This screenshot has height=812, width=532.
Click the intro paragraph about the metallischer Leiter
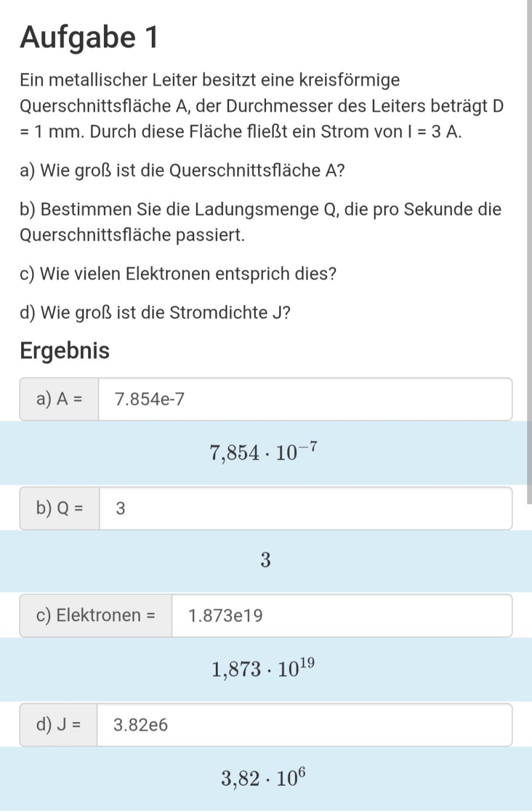tap(261, 106)
